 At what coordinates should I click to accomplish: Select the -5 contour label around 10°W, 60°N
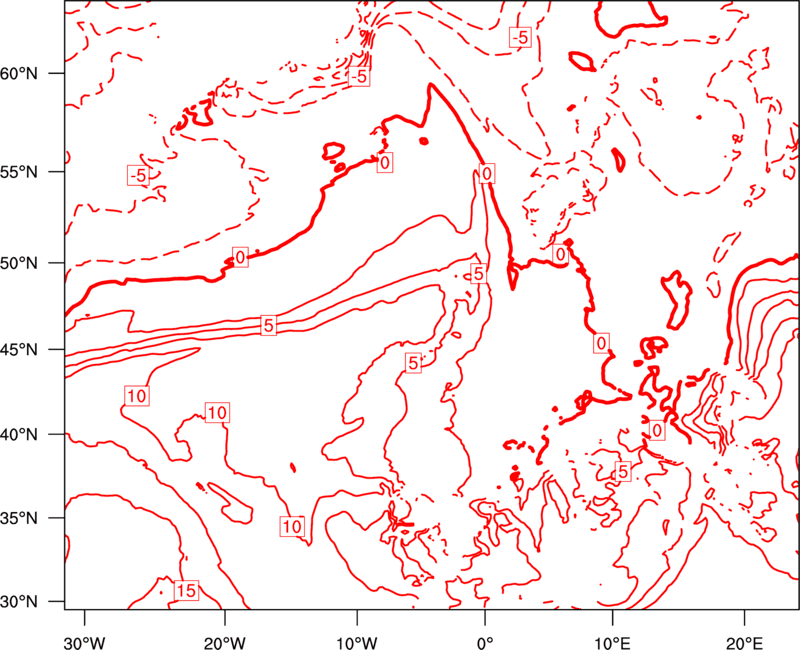359,77
